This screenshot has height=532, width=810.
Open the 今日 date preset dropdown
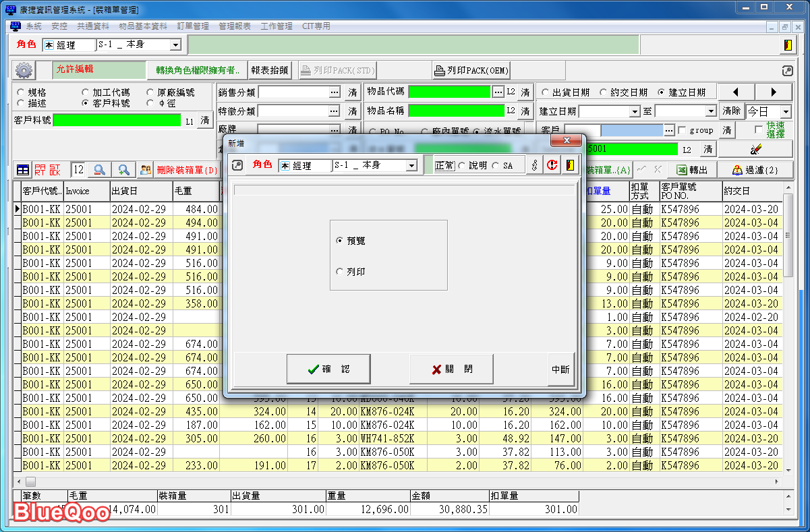[x=785, y=111]
